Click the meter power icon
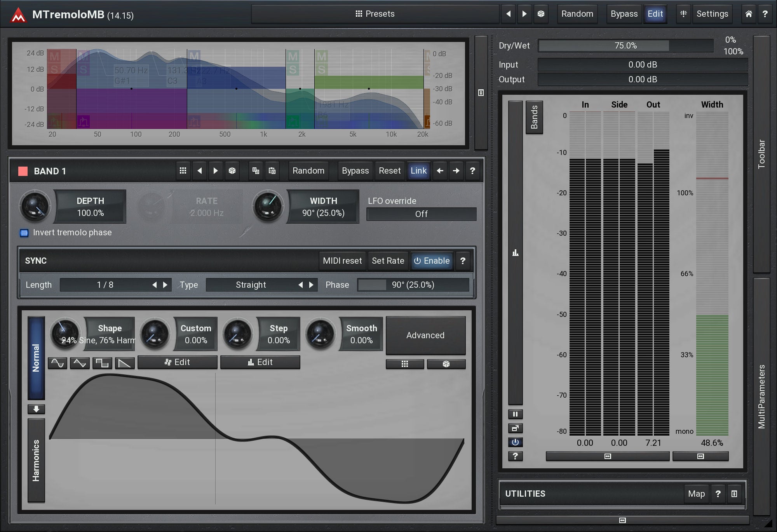This screenshot has width=777, height=532. click(x=515, y=442)
